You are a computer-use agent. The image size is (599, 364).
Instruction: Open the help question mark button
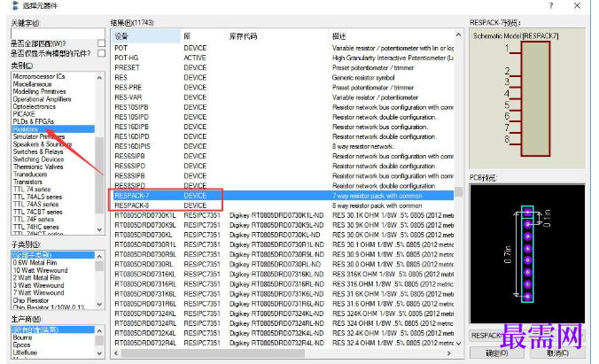[551, 5]
